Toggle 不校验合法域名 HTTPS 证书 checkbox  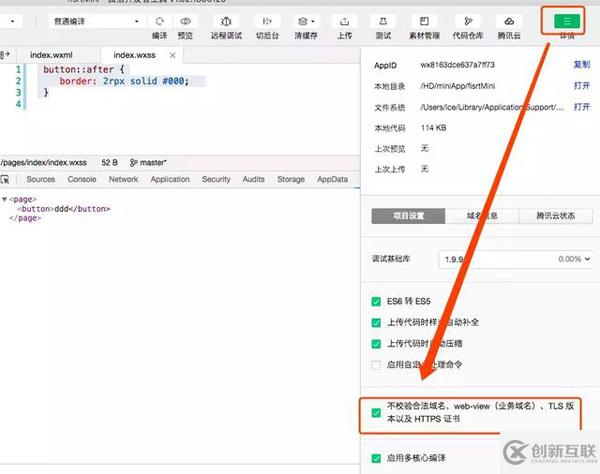(376, 413)
